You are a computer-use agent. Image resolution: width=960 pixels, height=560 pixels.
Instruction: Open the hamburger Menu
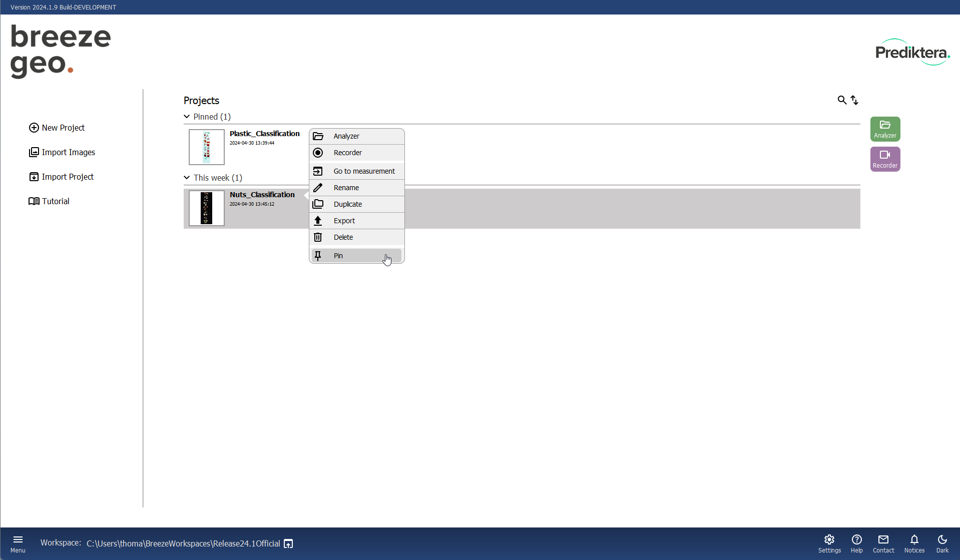pyautogui.click(x=18, y=543)
